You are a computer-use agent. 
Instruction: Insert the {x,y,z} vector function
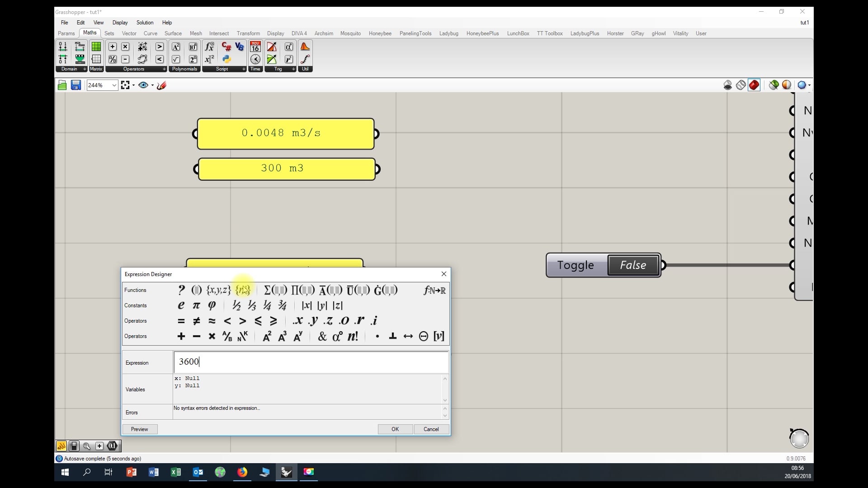[x=218, y=290]
